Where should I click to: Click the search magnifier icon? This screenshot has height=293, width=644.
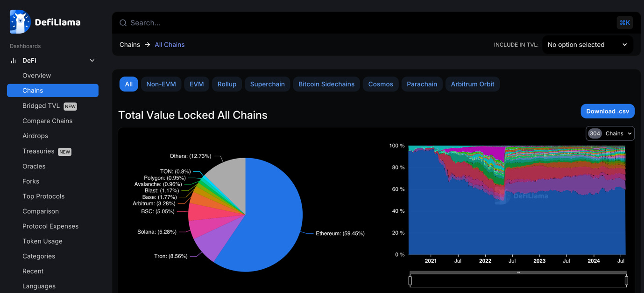[123, 23]
